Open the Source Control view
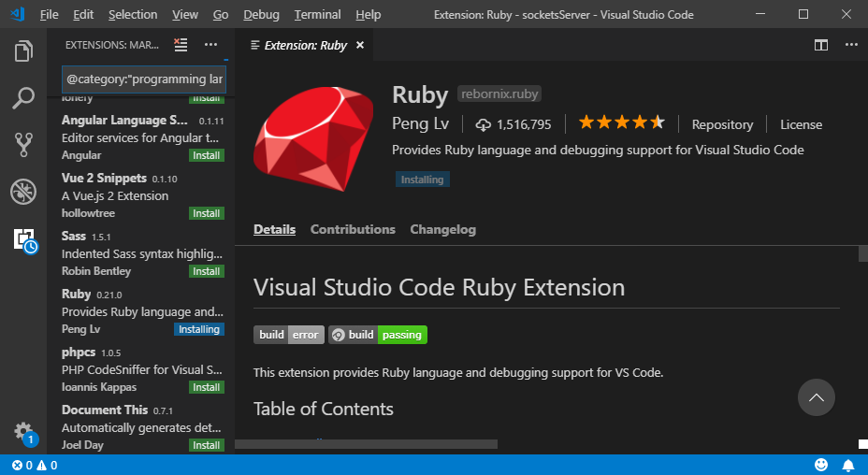The image size is (868, 475). (x=23, y=145)
